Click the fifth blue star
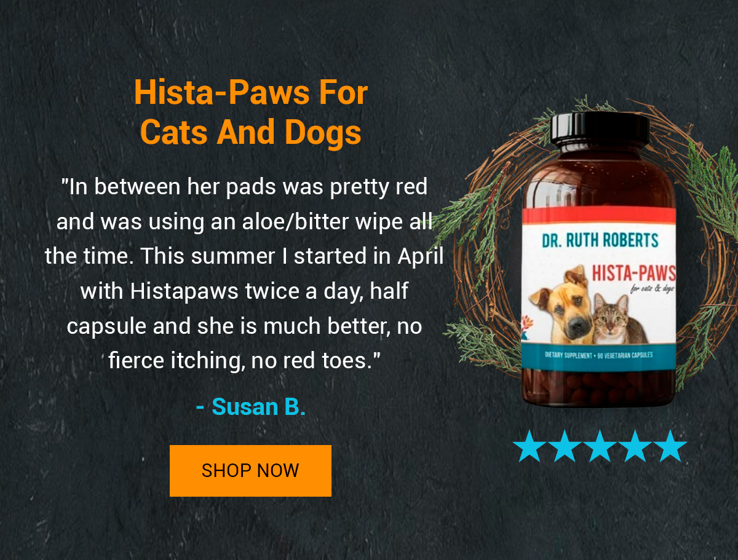 [x=670, y=446]
